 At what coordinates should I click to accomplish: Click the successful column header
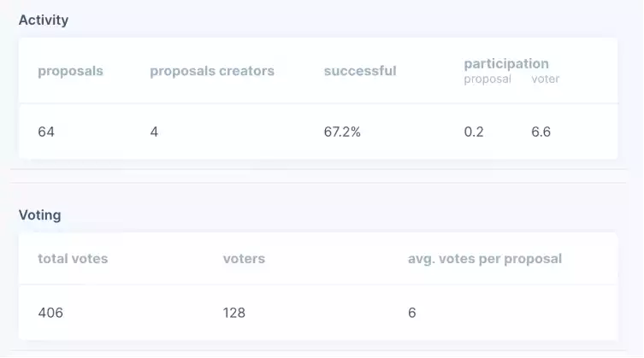360,71
